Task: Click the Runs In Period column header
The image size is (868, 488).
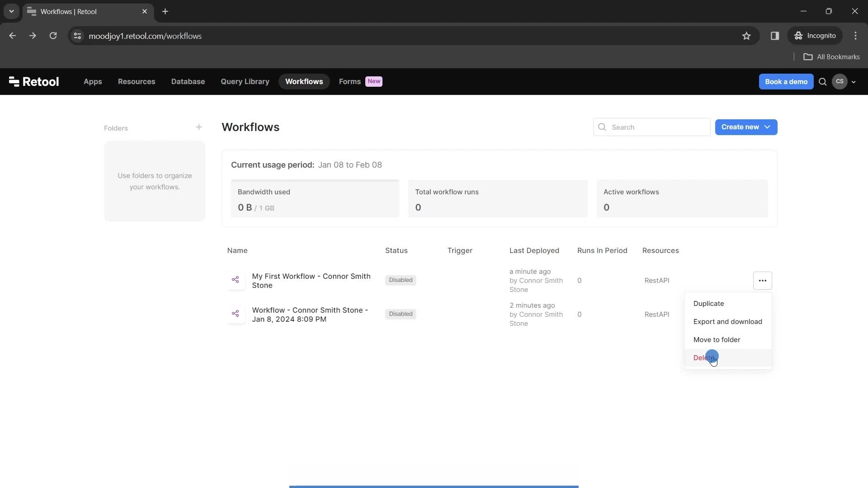Action: point(602,251)
